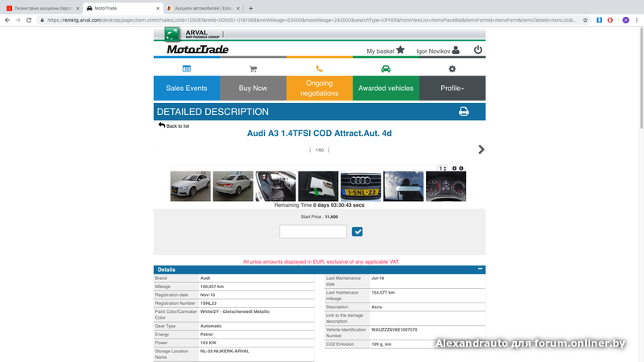This screenshot has height=362, width=644.
Task: Open the rear-view white Audi thumbnail
Action: pos(233,187)
